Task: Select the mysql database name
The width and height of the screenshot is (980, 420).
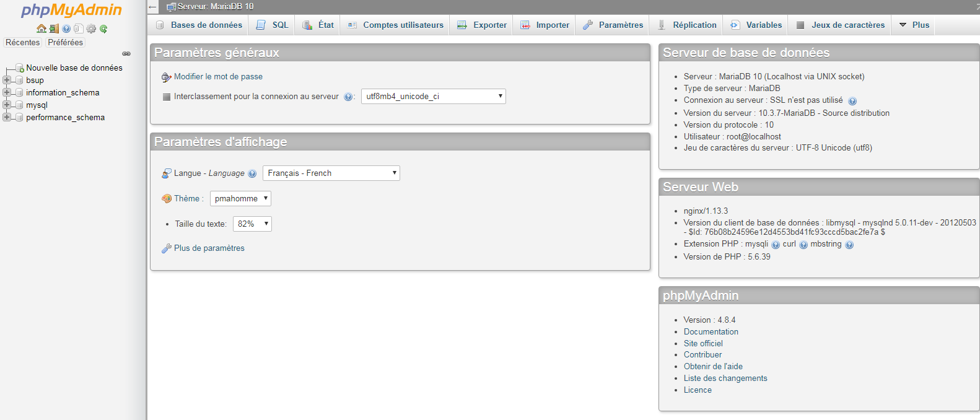Action: coord(37,105)
